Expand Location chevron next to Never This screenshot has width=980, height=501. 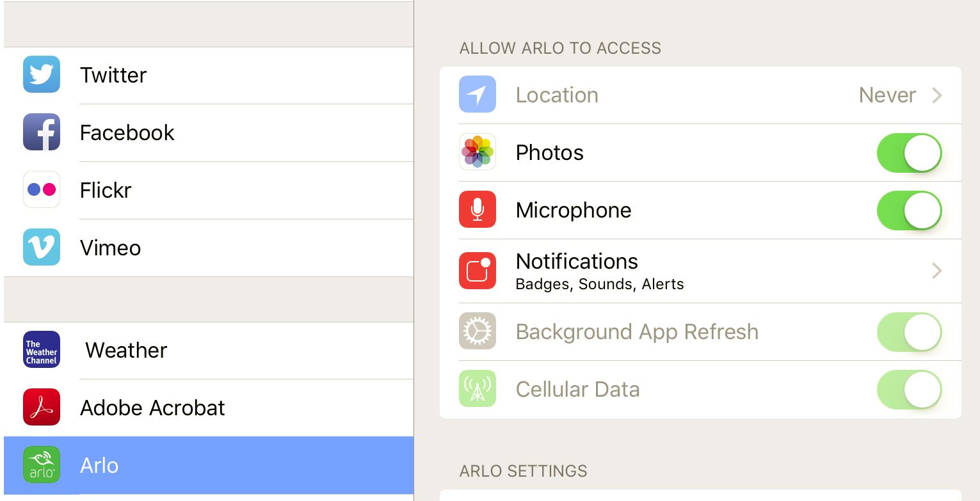tap(937, 95)
